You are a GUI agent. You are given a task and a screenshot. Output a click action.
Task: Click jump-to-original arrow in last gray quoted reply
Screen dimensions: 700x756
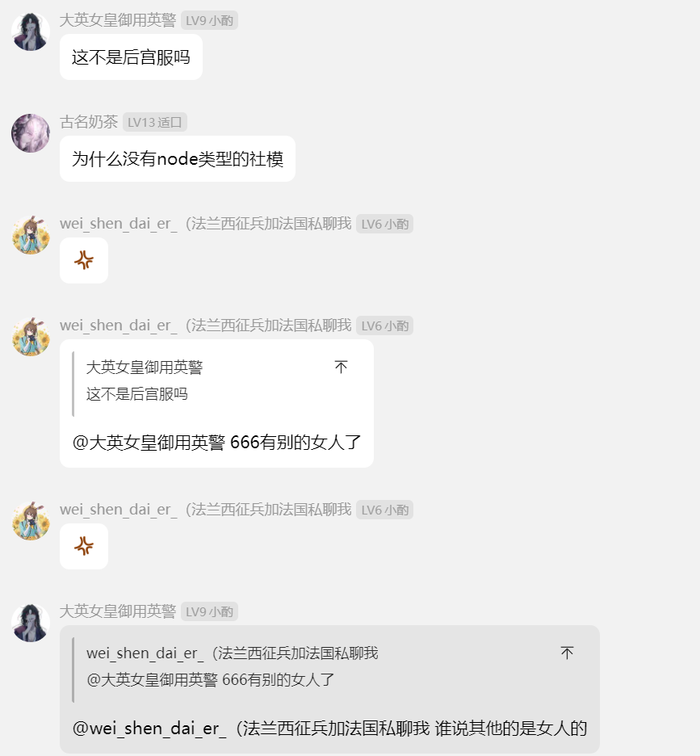click(x=567, y=653)
